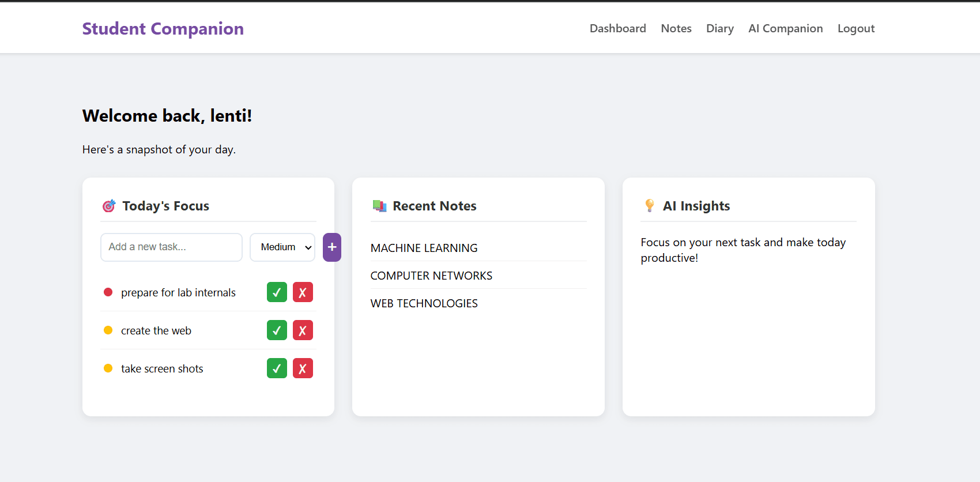Click the books icon beside Recent Notes
The image size is (980, 482).
[379, 206]
